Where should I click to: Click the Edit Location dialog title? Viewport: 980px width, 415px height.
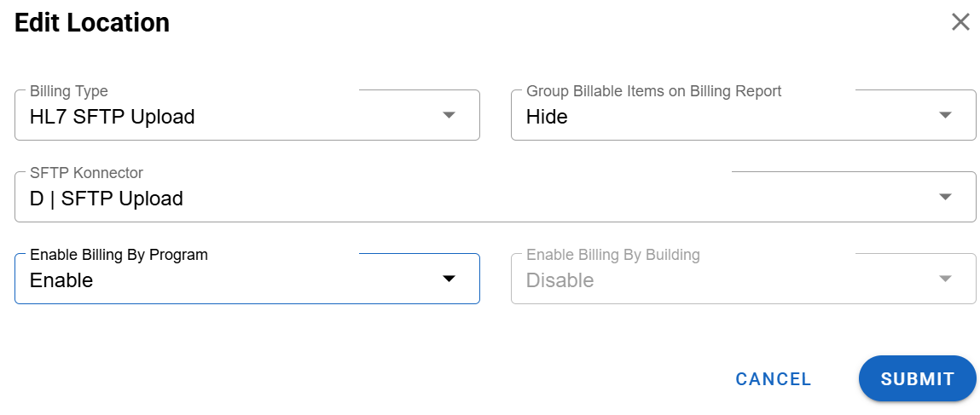click(x=92, y=23)
